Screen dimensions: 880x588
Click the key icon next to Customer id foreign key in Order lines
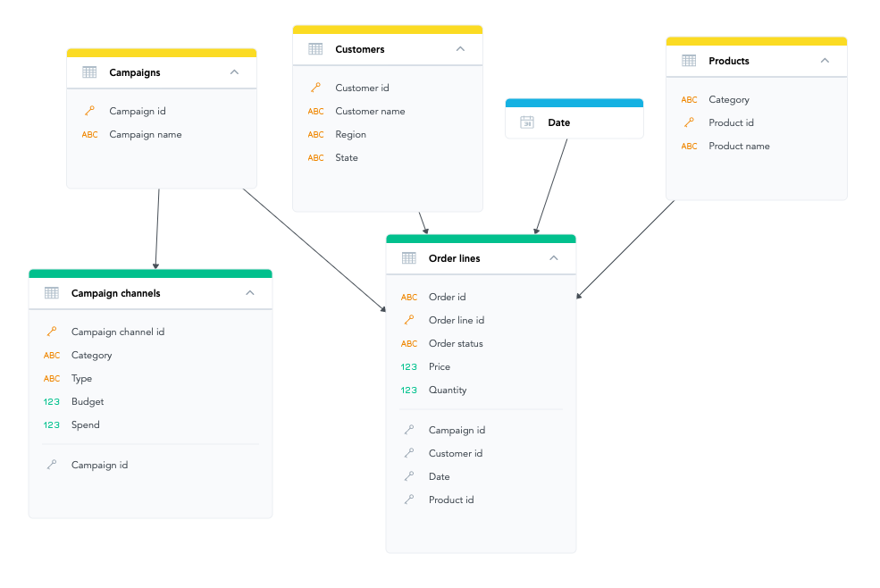[409, 453]
